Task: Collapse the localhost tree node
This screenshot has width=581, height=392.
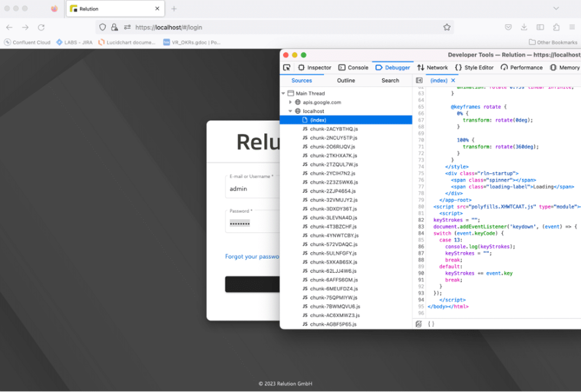Action: [290, 111]
